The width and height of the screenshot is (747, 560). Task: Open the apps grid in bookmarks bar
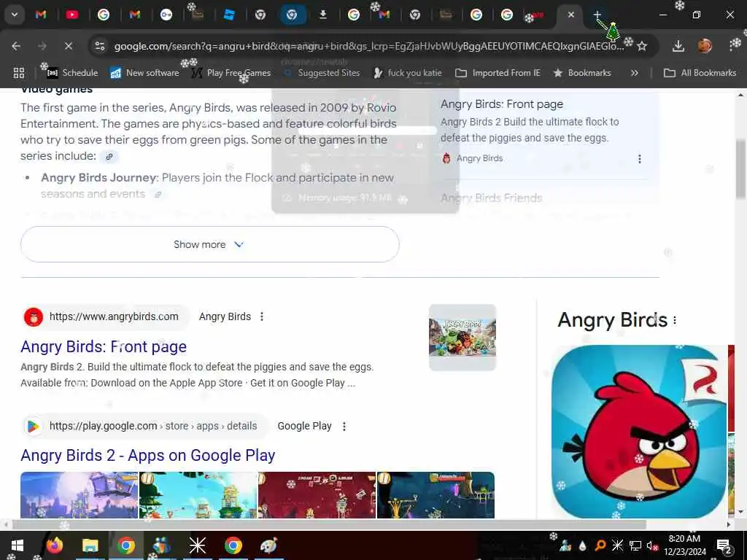[19, 73]
